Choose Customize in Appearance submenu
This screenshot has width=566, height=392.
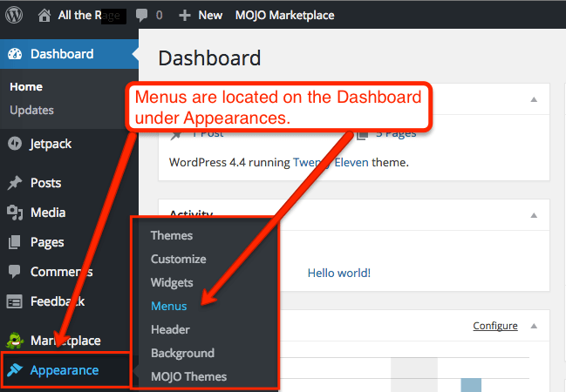(179, 259)
